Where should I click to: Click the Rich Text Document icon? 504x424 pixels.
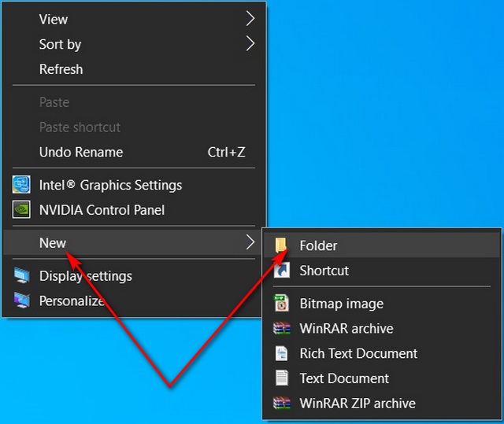pyautogui.click(x=282, y=353)
